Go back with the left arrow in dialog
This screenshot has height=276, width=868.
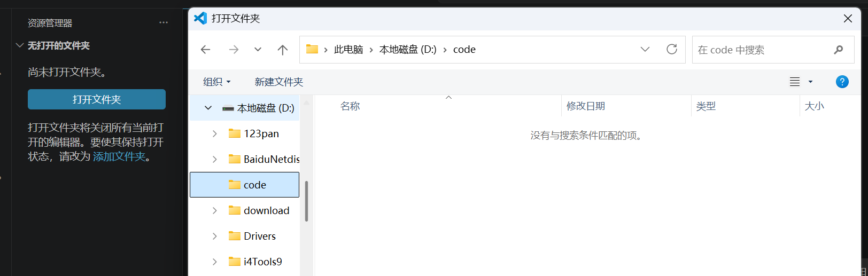click(205, 50)
